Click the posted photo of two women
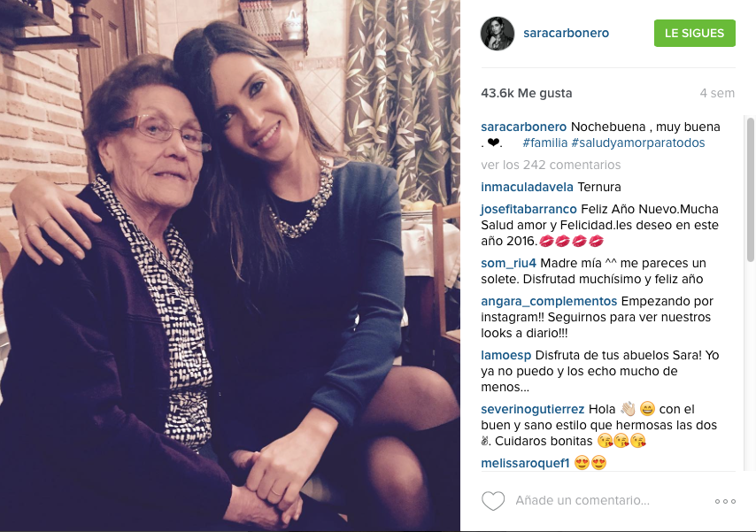 [230, 266]
